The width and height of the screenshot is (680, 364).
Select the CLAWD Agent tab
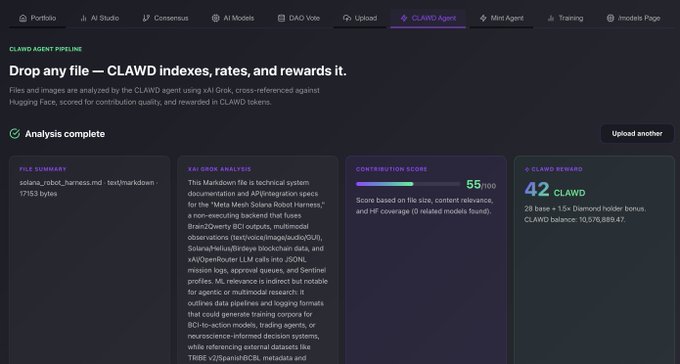(x=428, y=18)
